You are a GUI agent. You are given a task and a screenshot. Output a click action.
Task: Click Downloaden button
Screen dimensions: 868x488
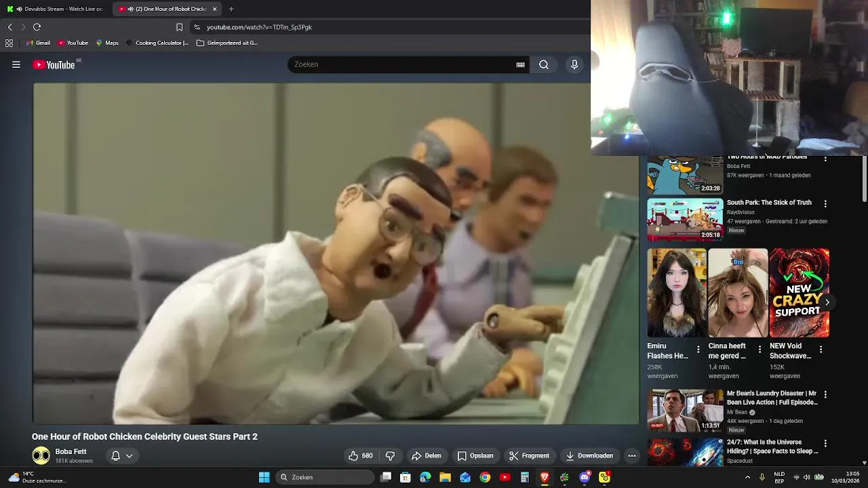pos(589,455)
